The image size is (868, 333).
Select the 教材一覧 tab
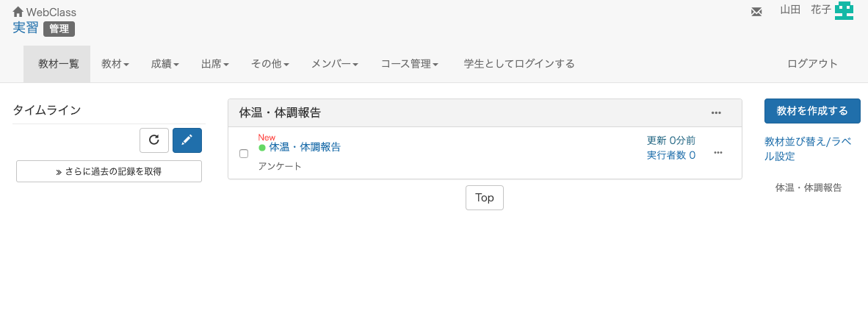pyautogui.click(x=59, y=64)
